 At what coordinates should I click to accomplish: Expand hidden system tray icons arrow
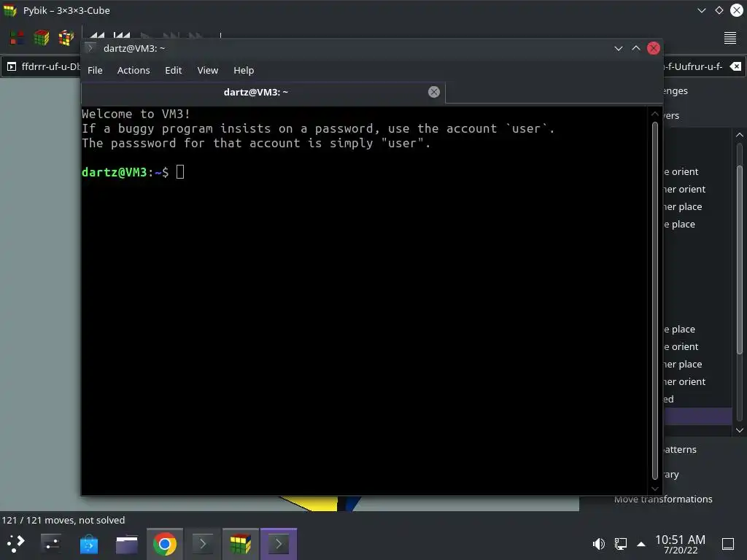641,544
